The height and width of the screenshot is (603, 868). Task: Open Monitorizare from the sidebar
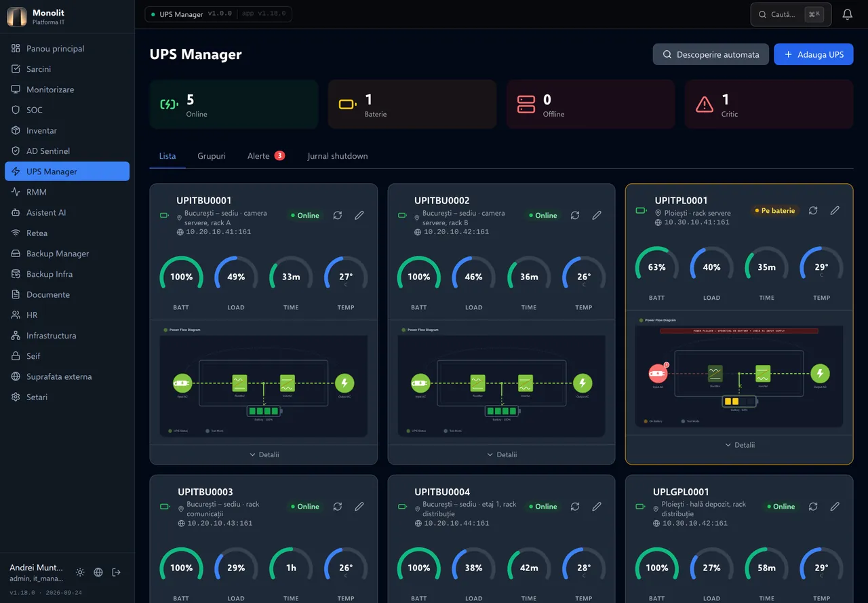coord(67,90)
